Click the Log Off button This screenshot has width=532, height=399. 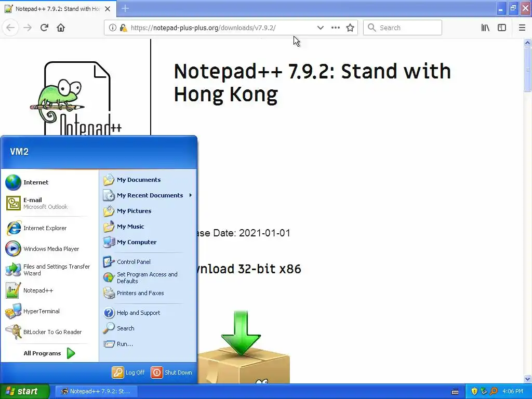click(129, 372)
